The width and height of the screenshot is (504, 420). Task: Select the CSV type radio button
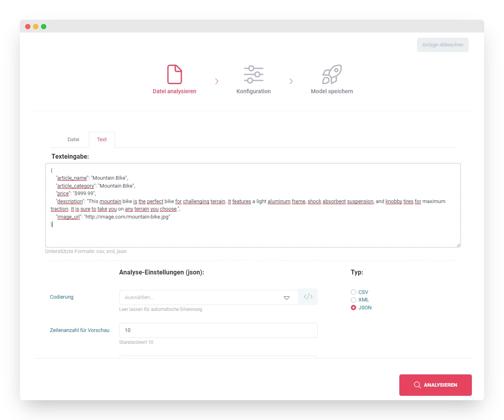(x=353, y=292)
